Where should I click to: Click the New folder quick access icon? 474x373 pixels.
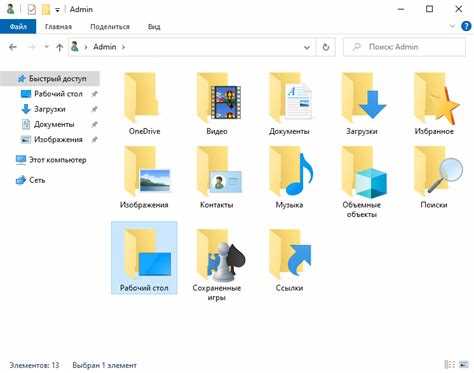[46, 9]
